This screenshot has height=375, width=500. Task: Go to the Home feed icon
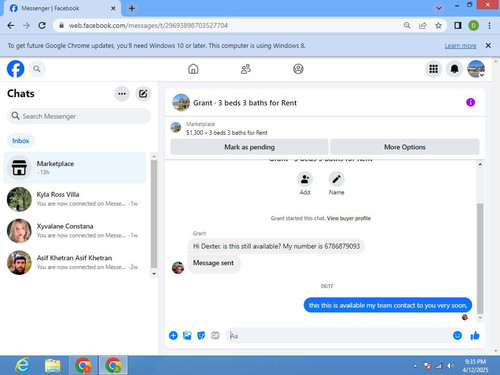pos(193,69)
